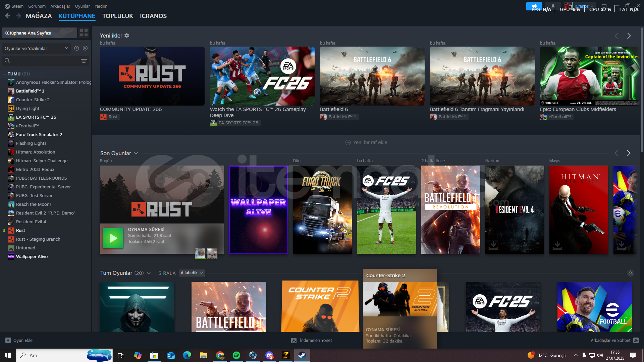
Task: Go back with the left arrow
Action: (x=8, y=16)
